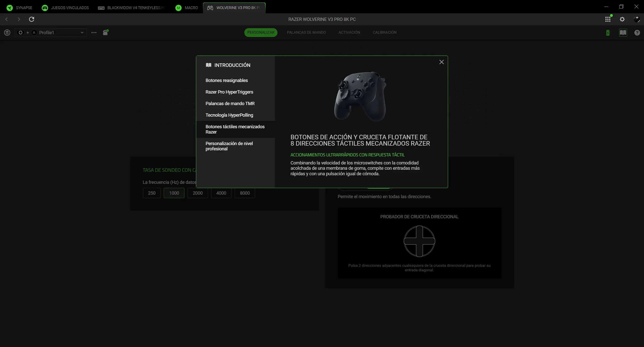Select Botones reasignables in the introduction menu
644x347 pixels.
pyautogui.click(x=226, y=80)
